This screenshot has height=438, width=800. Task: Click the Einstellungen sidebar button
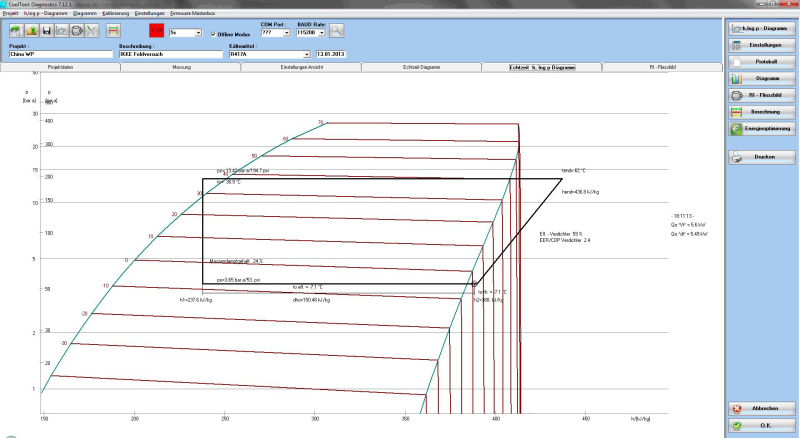[x=761, y=45]
